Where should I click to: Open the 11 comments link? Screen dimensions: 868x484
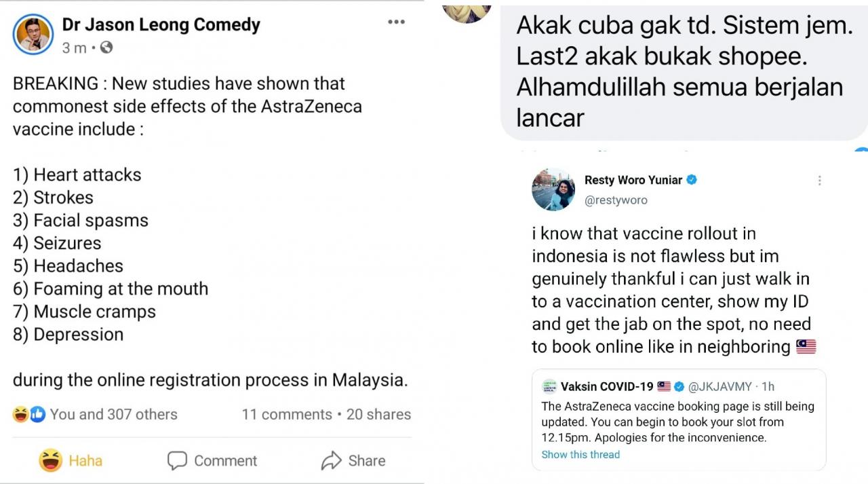click(x=286, y=414)
